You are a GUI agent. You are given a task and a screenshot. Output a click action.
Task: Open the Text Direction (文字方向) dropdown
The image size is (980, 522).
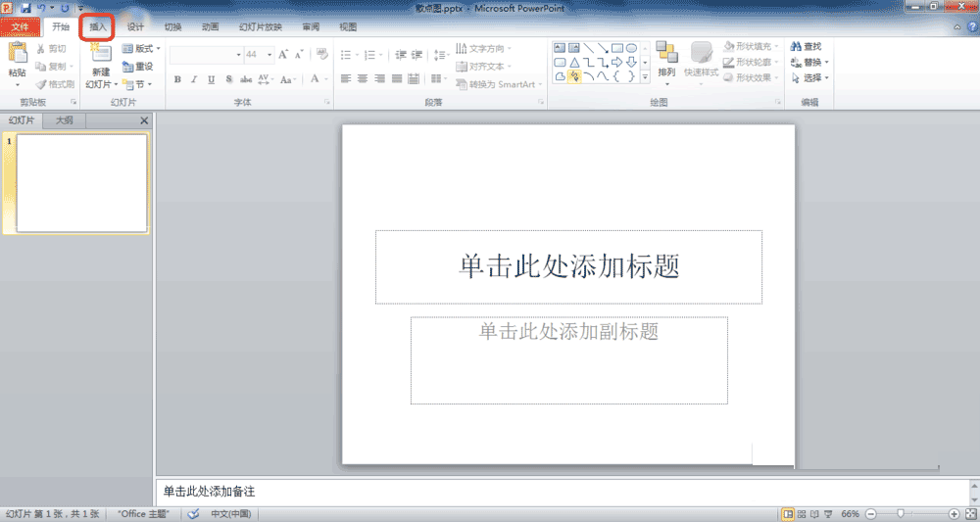click(483, 48)
